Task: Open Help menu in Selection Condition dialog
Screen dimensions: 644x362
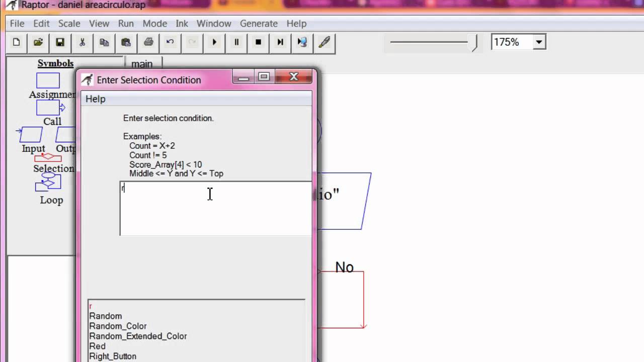Action: 96,99
